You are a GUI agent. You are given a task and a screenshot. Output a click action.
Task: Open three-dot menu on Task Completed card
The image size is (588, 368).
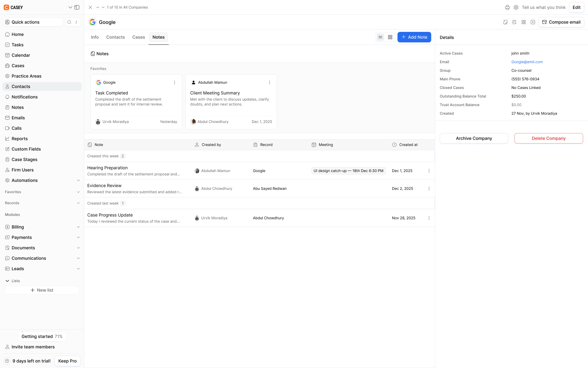[x=175, y=82]
